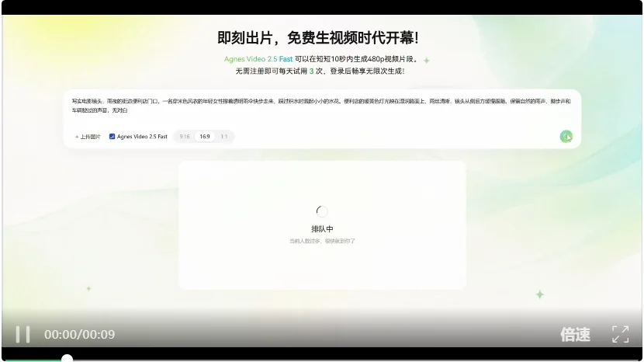Click the video progress slider knob

point(67,359)
